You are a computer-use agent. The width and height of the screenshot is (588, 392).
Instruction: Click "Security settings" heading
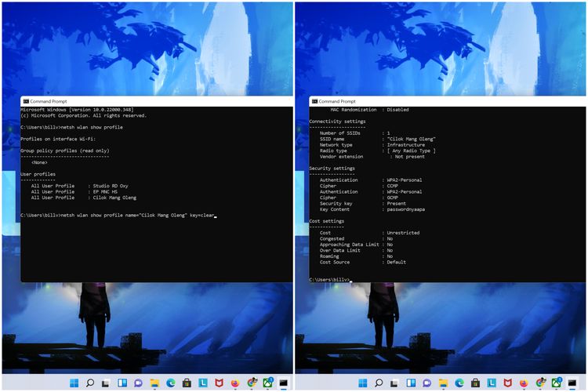point(332,169)
